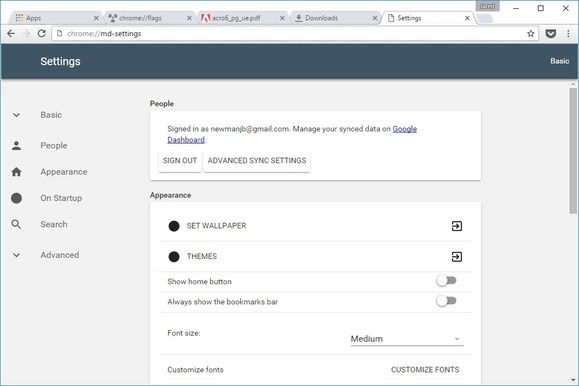Open the Pocket extension icon
The image size is (579, 386).
pos(551,34)
